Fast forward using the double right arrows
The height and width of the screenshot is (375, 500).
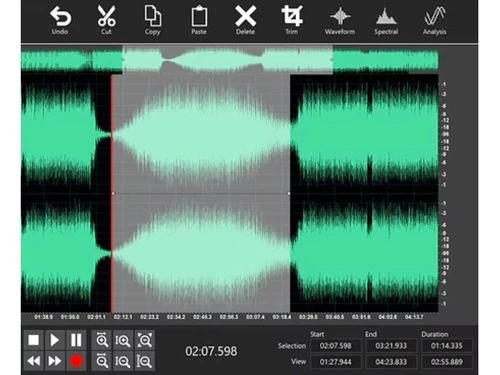pos(55,361)
